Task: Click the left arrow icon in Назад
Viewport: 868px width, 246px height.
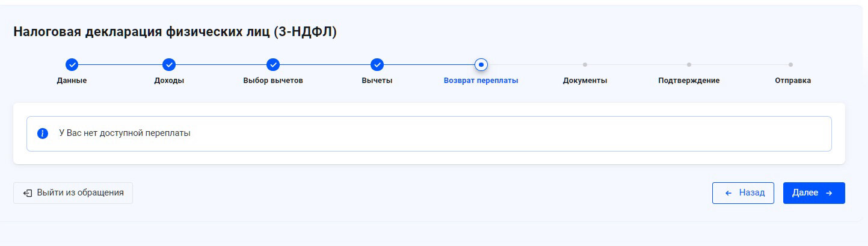Action: tap(728, 193)
